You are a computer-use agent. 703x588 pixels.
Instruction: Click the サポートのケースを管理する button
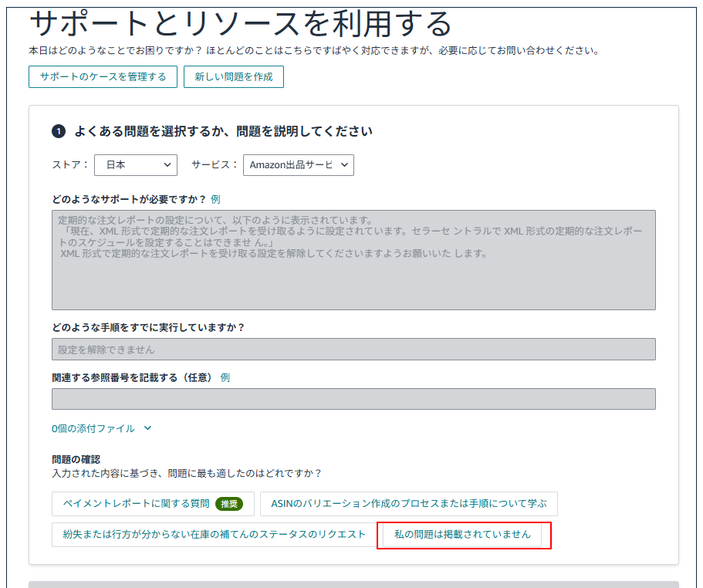(x=103, y=77)
